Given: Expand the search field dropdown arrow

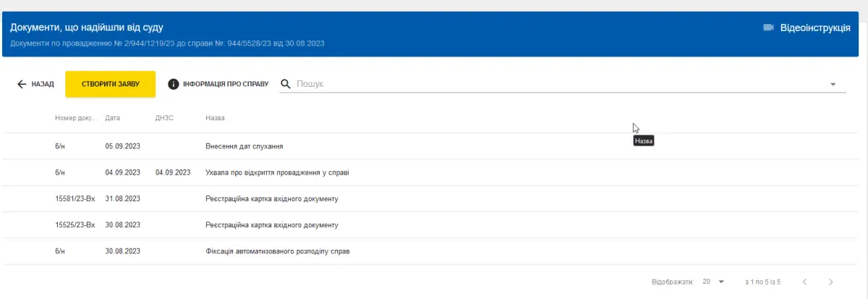Looking at the screenshot, I should [x=833, y=84].
